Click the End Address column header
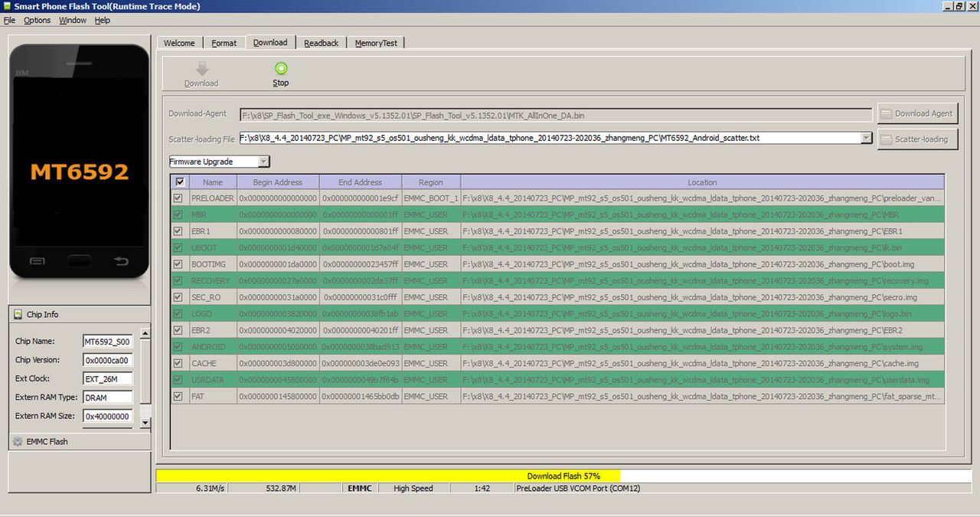Image resolution: width=980 pixels, height=517 pixels. 360,182
